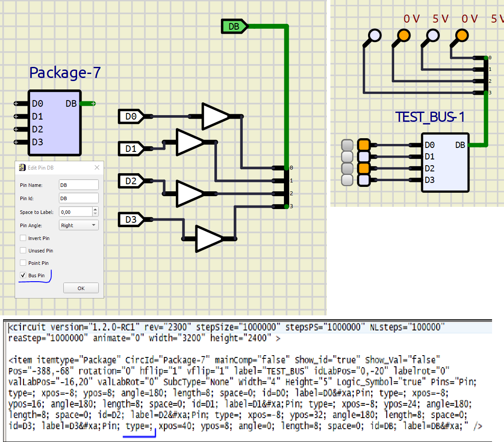The height and width of the screenshot is (442, 504).
Task: Click the buffer gate connected to D1
Action: (x=190, y=143)
